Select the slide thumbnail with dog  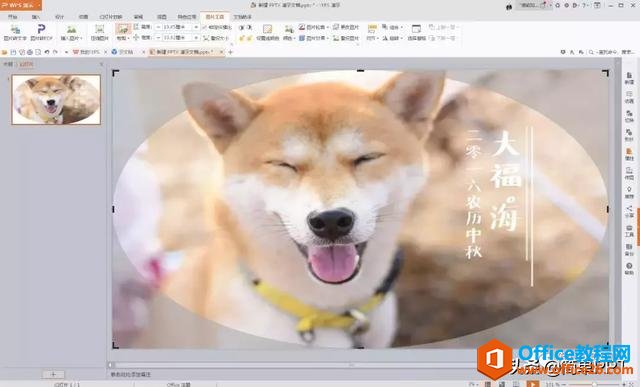point(56,100)
